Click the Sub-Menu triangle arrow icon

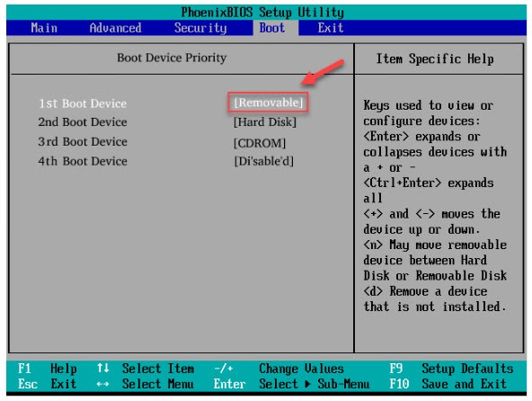click(307, 384)
